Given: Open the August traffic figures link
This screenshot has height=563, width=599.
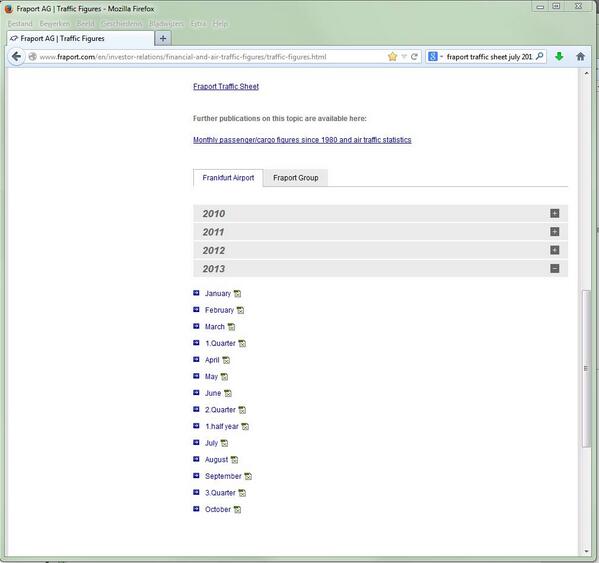Looking at the screenshot, I should 216,460.
